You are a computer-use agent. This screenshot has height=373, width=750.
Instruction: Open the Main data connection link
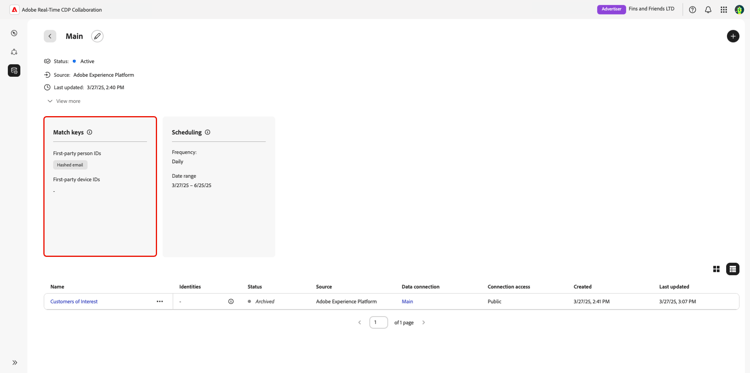407,302
